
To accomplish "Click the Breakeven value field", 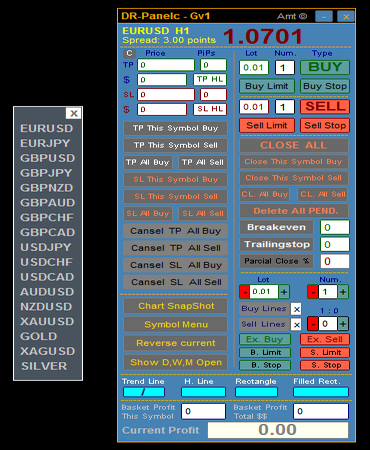I will 335,227.
